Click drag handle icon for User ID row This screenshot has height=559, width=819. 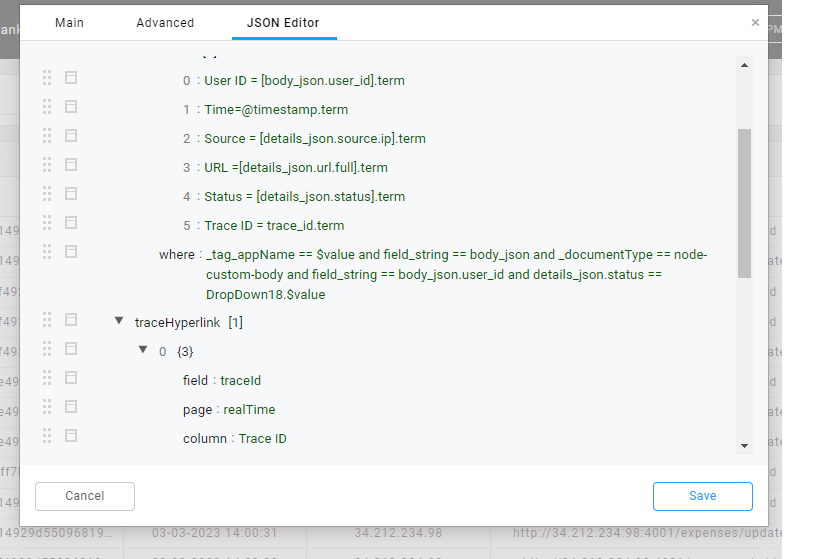tap(47, 78)
